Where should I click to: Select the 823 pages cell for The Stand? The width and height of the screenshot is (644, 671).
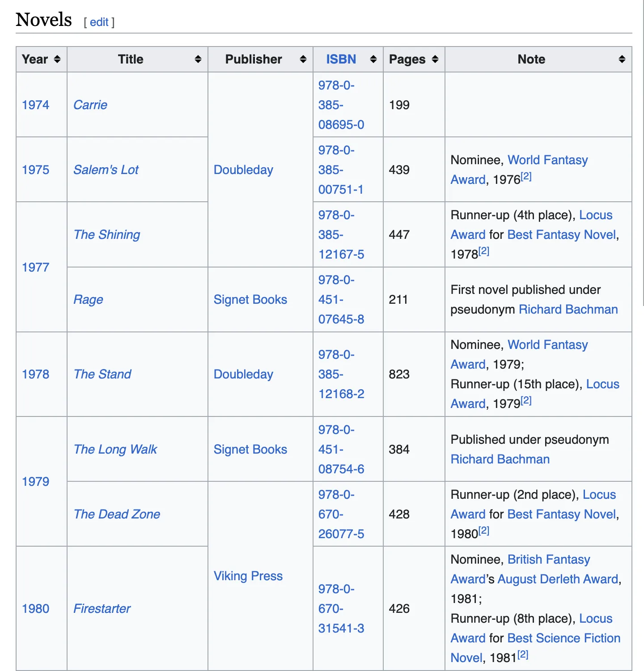[414, 374]
